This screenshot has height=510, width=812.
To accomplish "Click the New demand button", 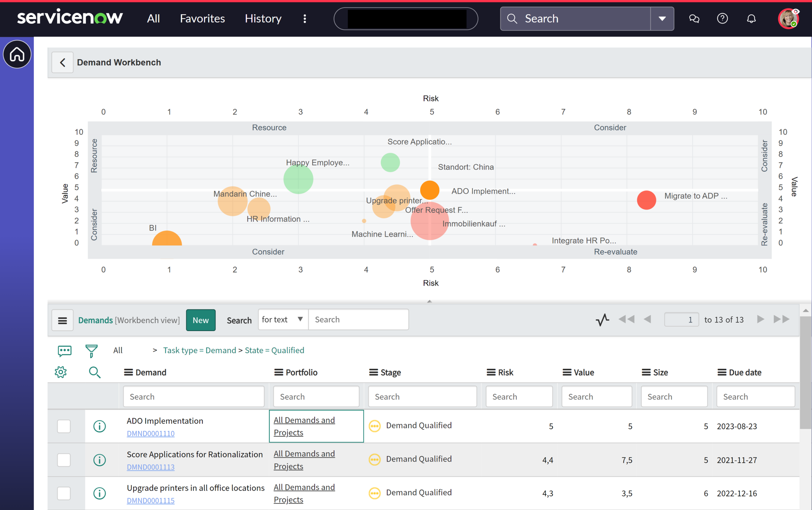I will tap(201, 320).
